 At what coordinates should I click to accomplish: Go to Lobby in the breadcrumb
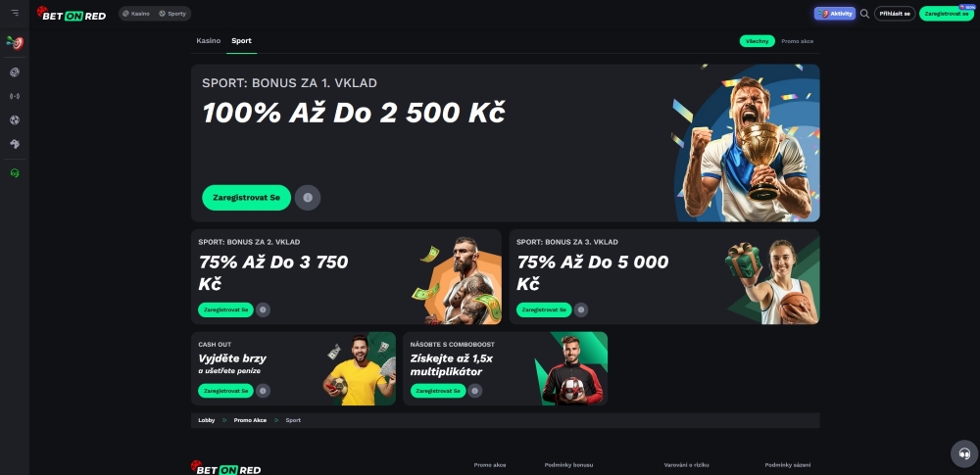[206, 420]
